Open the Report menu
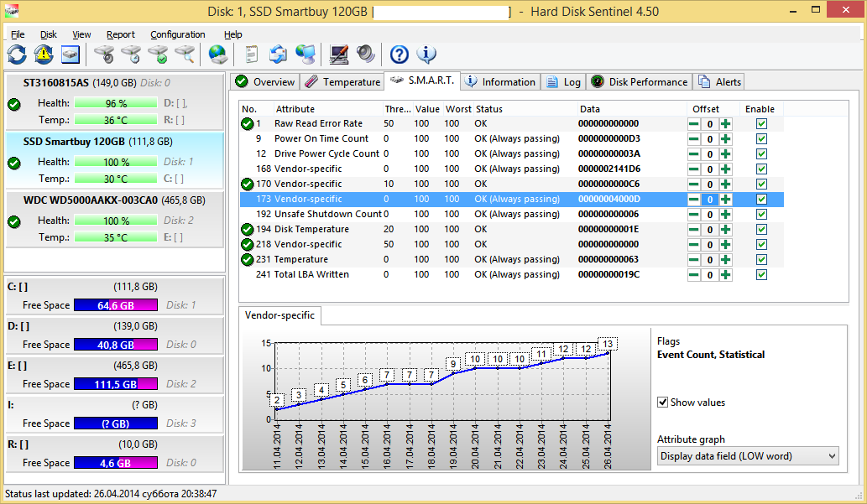The height and width of the screenshot is (504, 867). tap(121, 34)
